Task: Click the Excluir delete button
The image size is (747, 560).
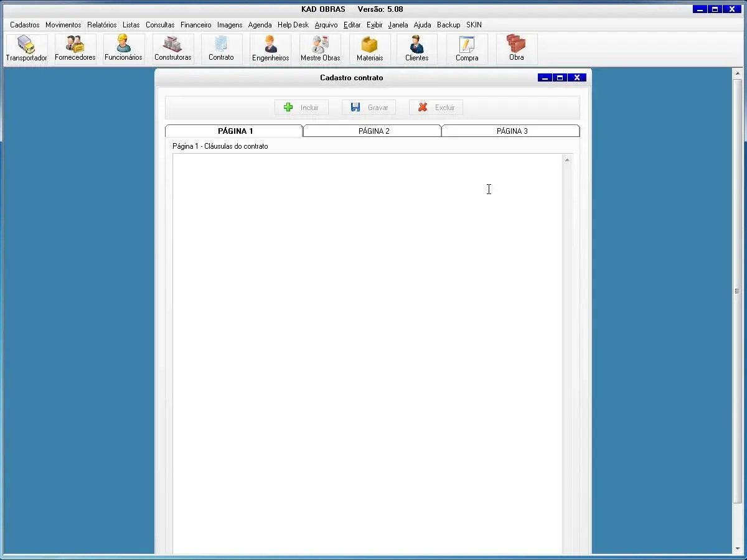Action: (x=436, y=108)
